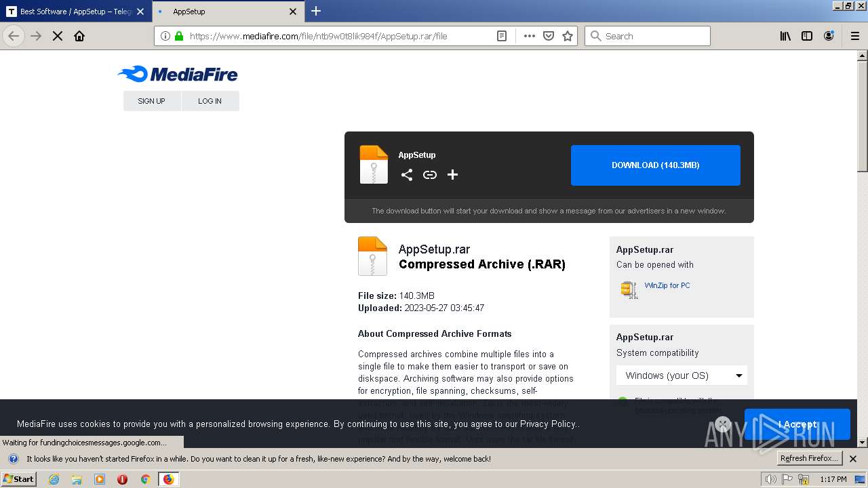Click the Search box in toolbar
Screen dimensions: 868x488
click(x=648, y=36)
